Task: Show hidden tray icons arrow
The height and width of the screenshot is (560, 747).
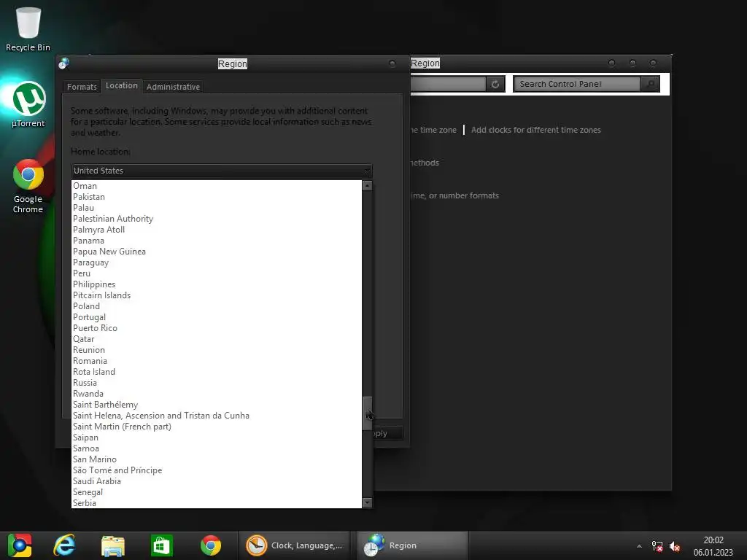Action: [x=639, y=546]
